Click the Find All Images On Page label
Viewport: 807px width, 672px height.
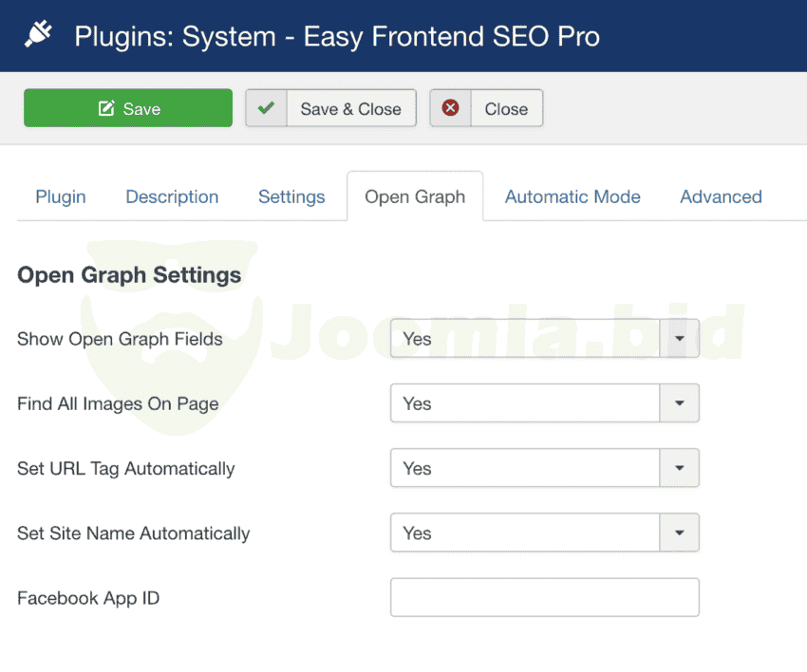point(118,403)
